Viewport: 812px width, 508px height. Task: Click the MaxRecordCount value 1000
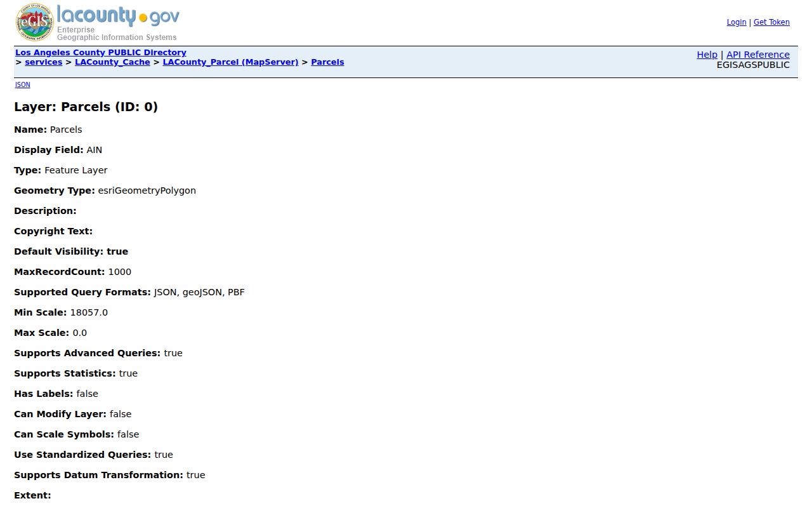tap(120, 272)
